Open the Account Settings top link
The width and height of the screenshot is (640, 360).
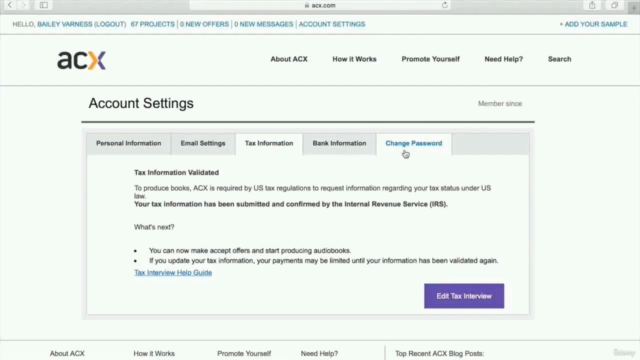(x=332, y=24)
